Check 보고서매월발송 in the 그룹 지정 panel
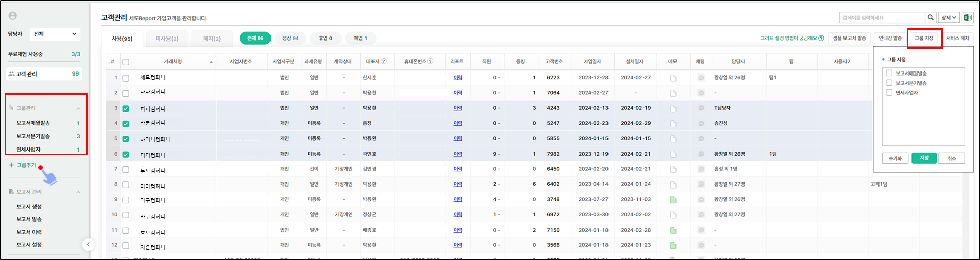The image size is (980, 260). click(889, 73)
